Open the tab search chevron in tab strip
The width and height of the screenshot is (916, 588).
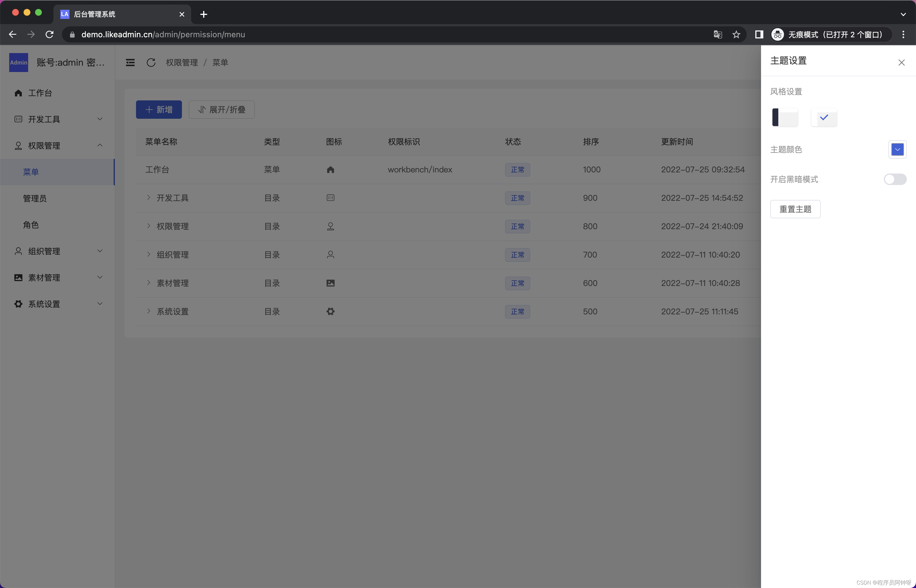(903, 14)
